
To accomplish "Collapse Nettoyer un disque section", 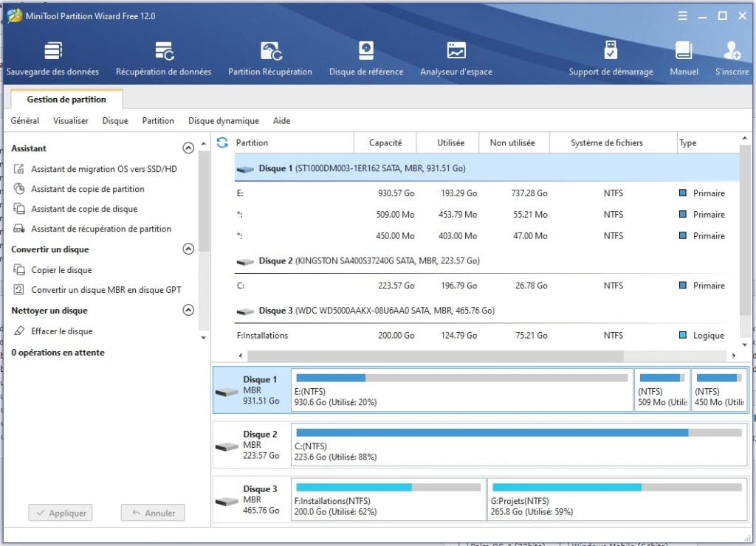I will coord(188,310).
